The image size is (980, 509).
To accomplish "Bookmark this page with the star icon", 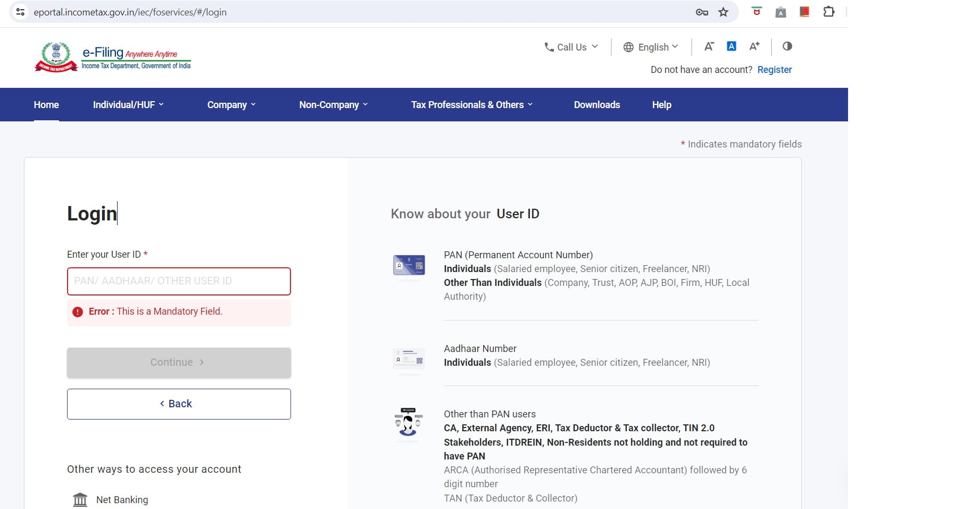I will point(723,12).
